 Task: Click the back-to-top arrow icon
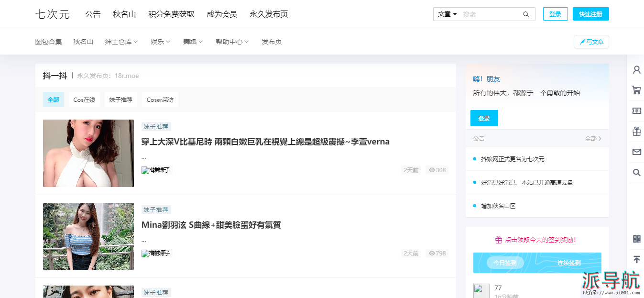point(636,259)
